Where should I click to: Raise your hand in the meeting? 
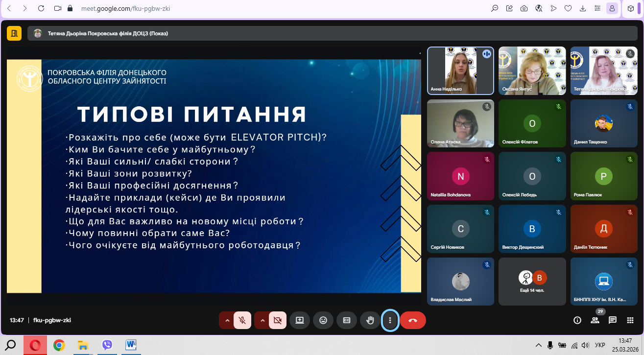[370, 320]
